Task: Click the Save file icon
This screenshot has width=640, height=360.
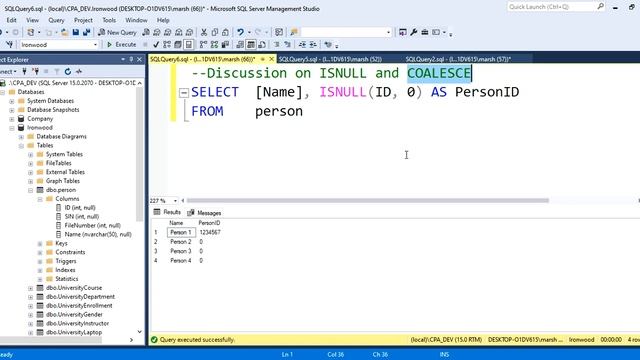Action: pos(76,32)
